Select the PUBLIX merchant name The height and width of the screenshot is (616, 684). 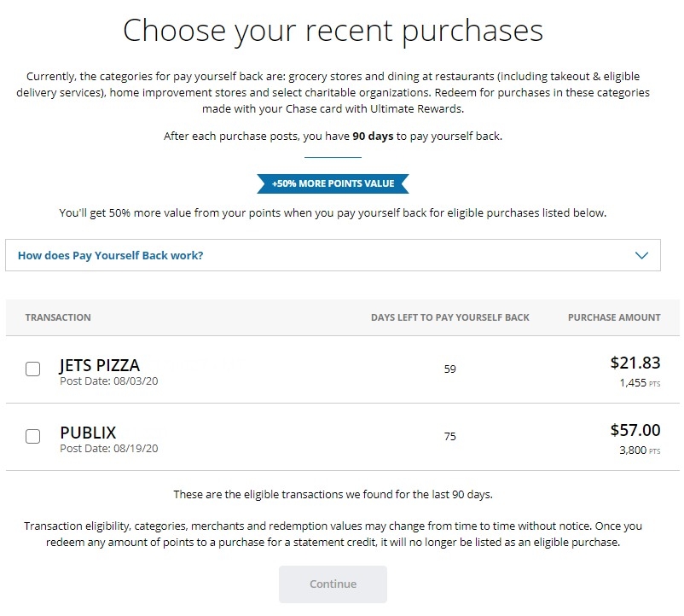[x=88, y=432]
